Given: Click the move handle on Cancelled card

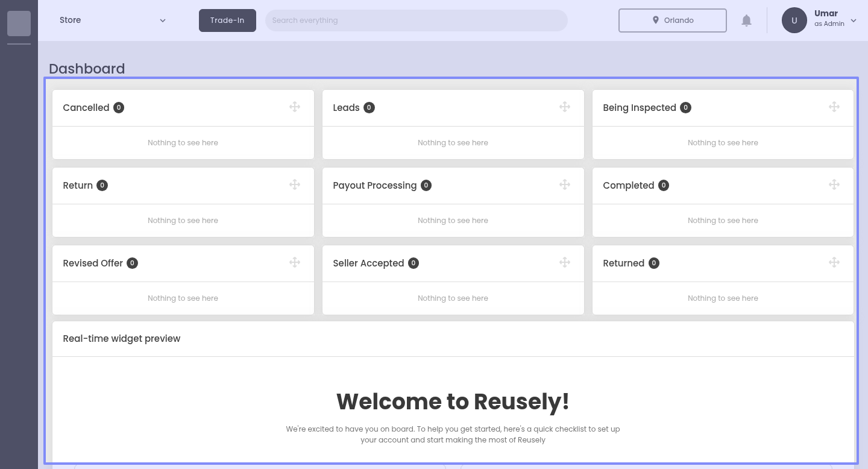Looking at the screenshot, I should tap(295, 107).
